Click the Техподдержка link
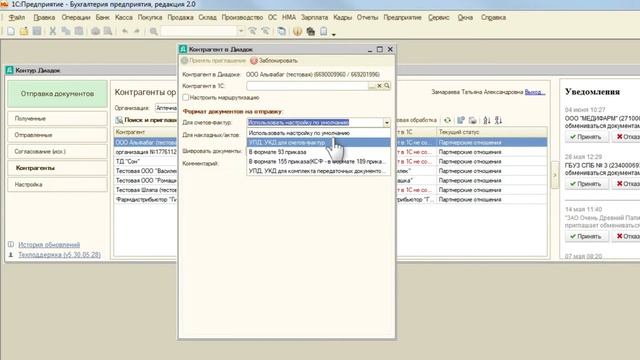The height and width of the screenshot is (360, 640). click(59, 255)
